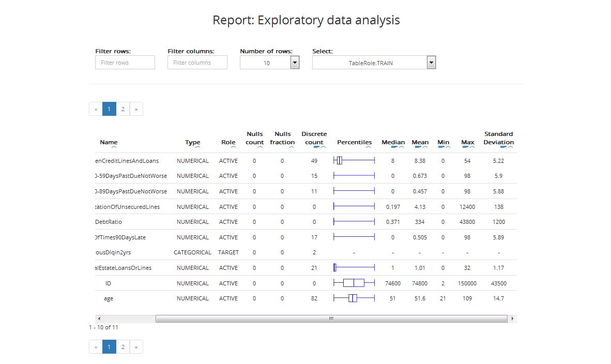Screen dimensions: 611x364
Task: Click the bar icon under Standard Deviation header
Action: click(503, 147)
